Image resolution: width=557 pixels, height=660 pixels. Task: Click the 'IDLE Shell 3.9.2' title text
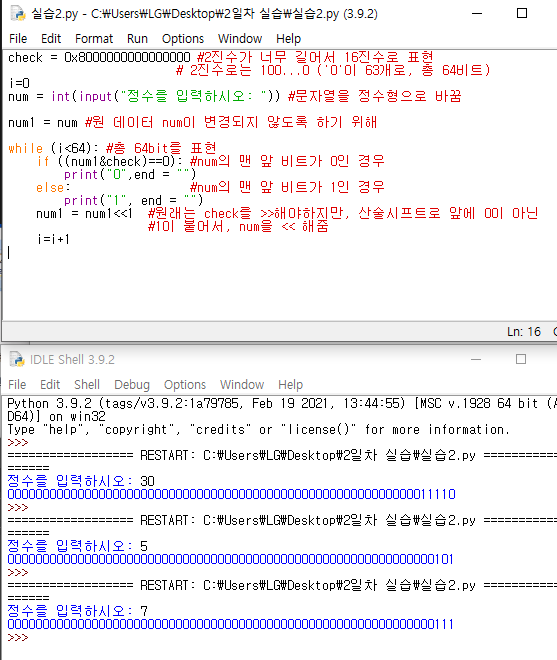[x=72, y=359]
